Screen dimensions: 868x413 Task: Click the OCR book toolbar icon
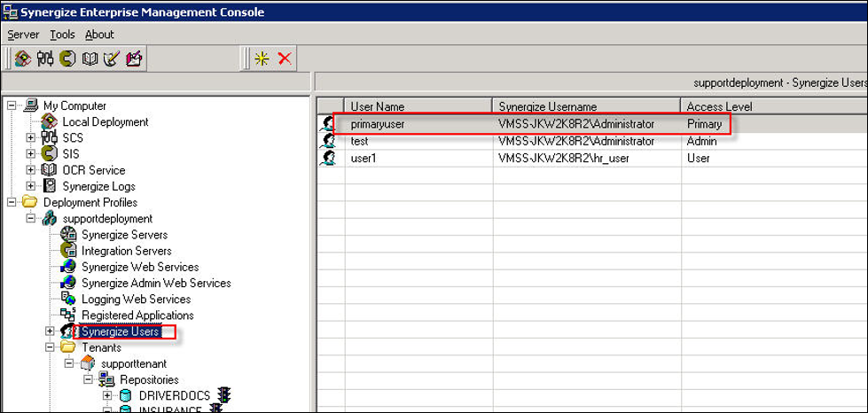click(90, 58)
